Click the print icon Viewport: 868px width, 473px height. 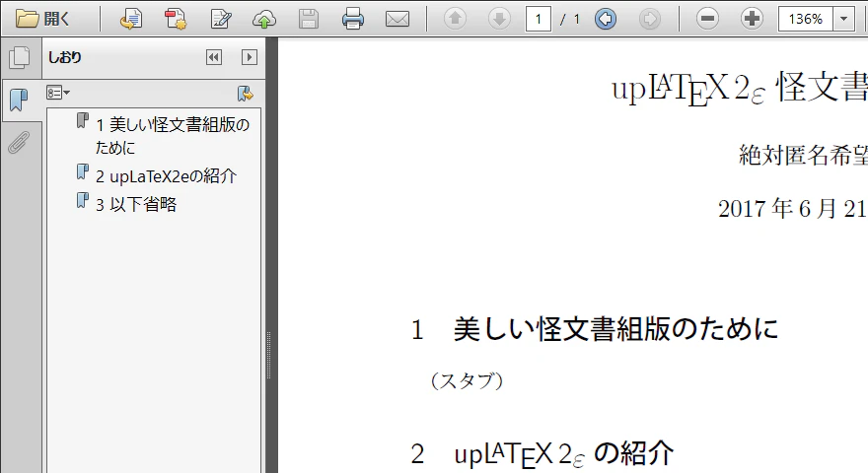pyautogui.click(x=353, y=19)
